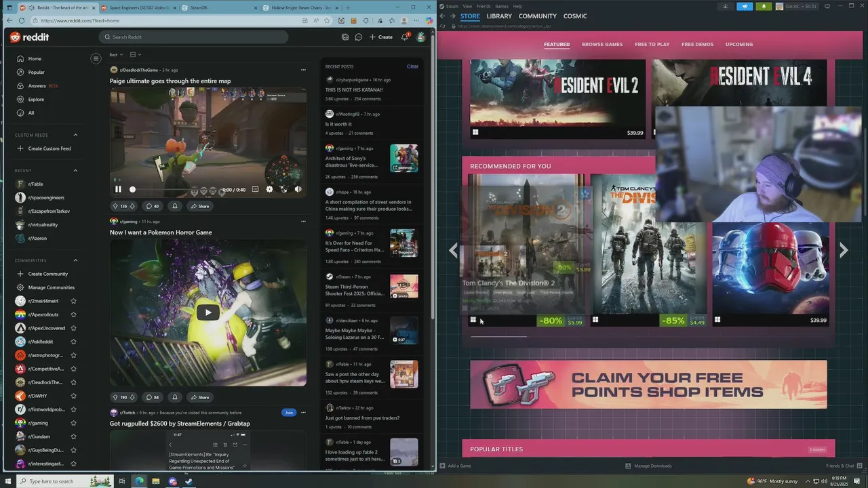The image size is (868, 488).
Task: Toggle favorite star for r/gaming community
Action: [x=73, y=423]
